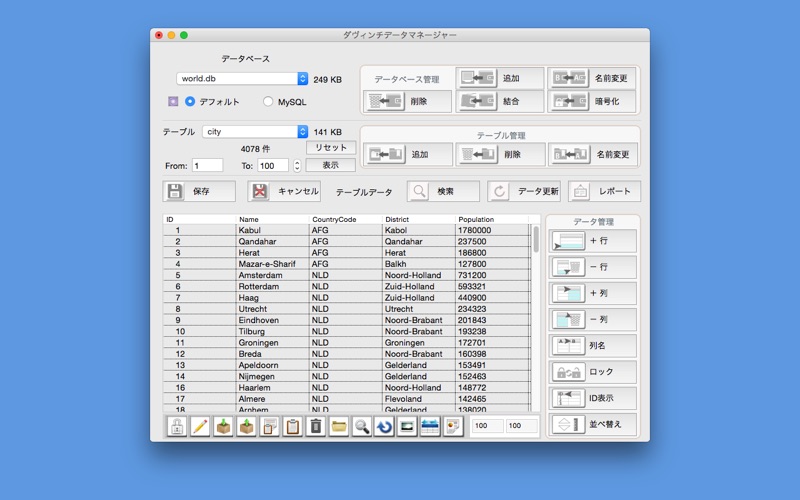Click the trash can icon in the bottom toolbar

pyautogui.click(x=316, y=426)
